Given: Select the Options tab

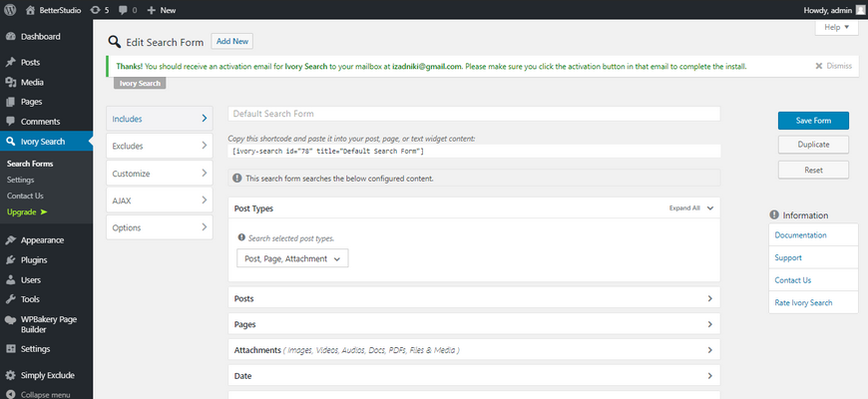Looking at the screenshot, I should (160, 227).
